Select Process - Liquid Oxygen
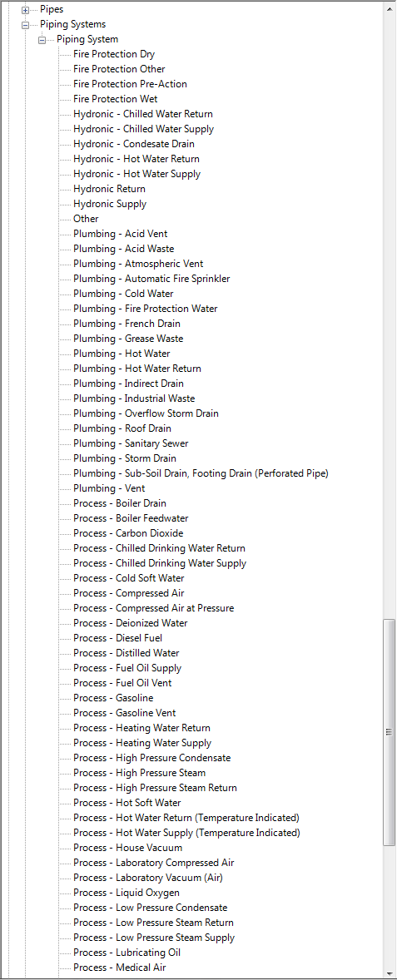 coord(127,893)
